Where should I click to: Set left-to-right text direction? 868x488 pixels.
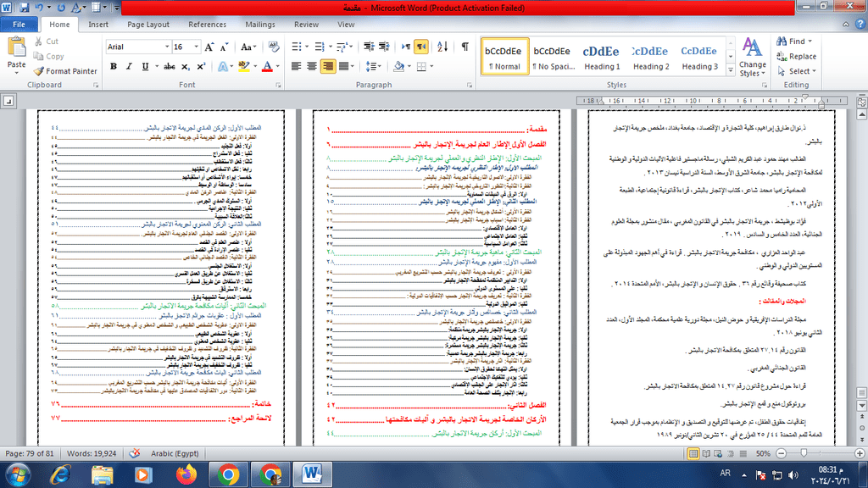click(406, 47)
